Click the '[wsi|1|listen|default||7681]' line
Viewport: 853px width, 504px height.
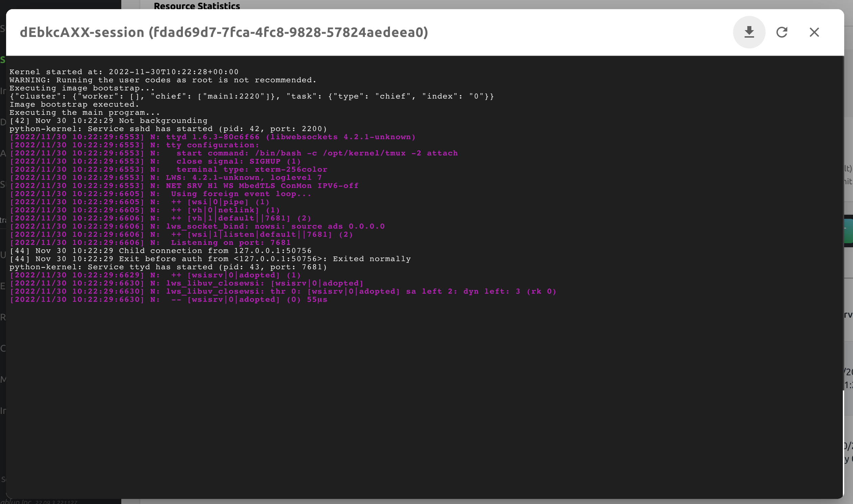[181, 235]
